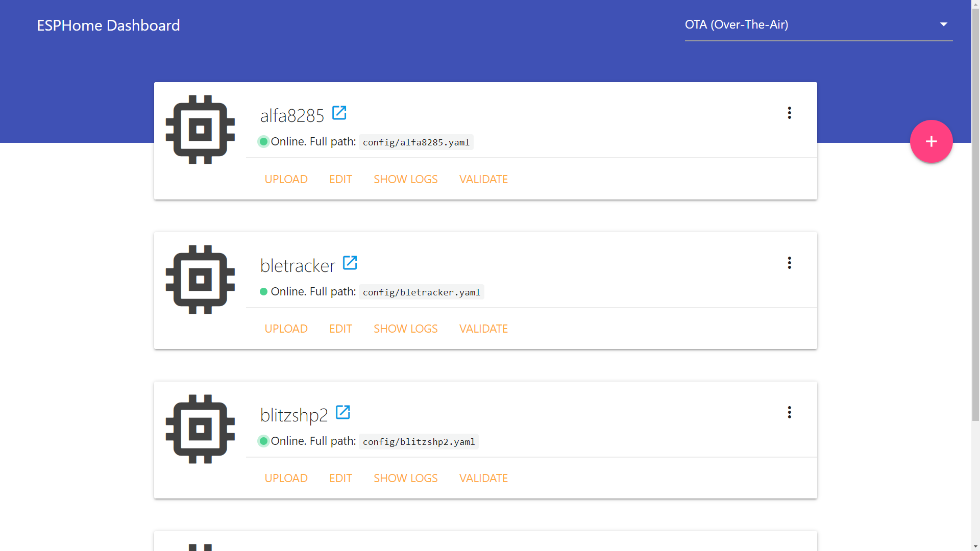
Task: Click the bletracker chip icon
Action: (x=200, y=280)
